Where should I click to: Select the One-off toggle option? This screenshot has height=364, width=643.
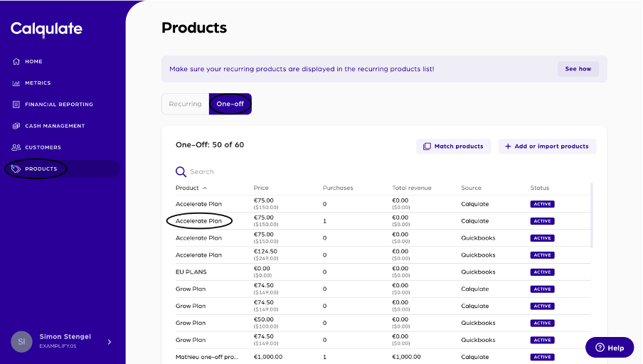pos(230,104)
